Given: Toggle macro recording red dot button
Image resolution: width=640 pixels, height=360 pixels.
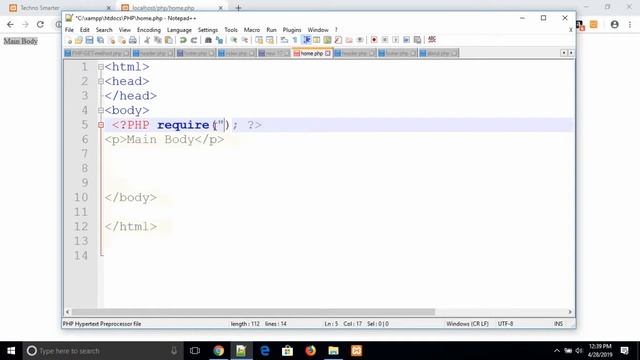Looking at the screenshot, I should 374,40.
